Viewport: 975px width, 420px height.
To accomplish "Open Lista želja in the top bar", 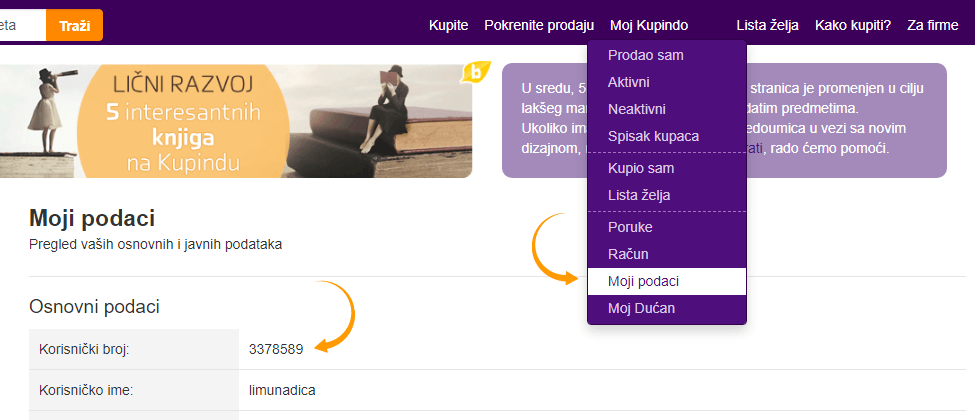I will [767, 26].
